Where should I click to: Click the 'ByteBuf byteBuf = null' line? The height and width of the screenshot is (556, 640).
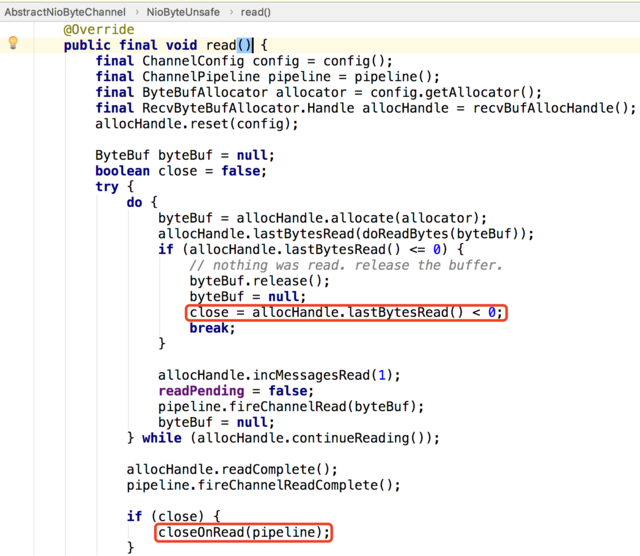[185, 155]
